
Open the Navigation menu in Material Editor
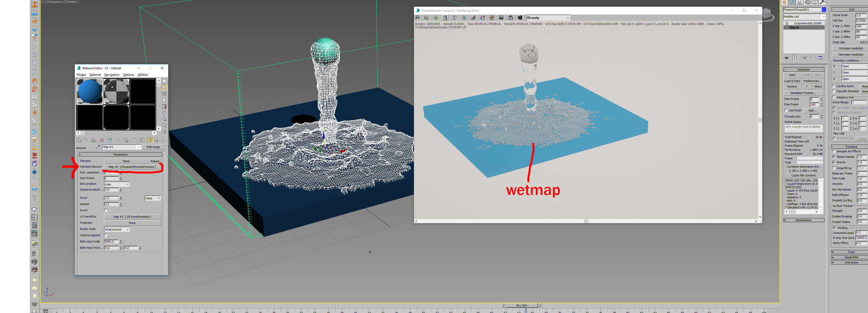coord(112,75)
